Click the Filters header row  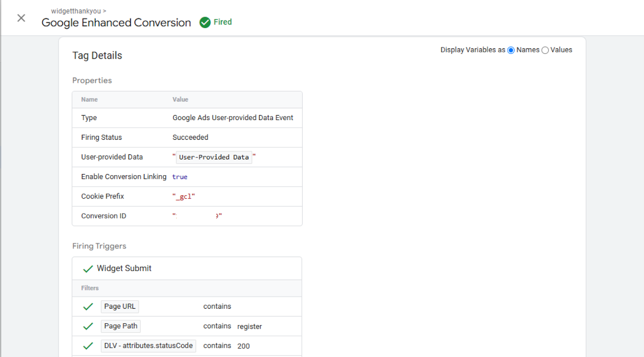point(187,288)
